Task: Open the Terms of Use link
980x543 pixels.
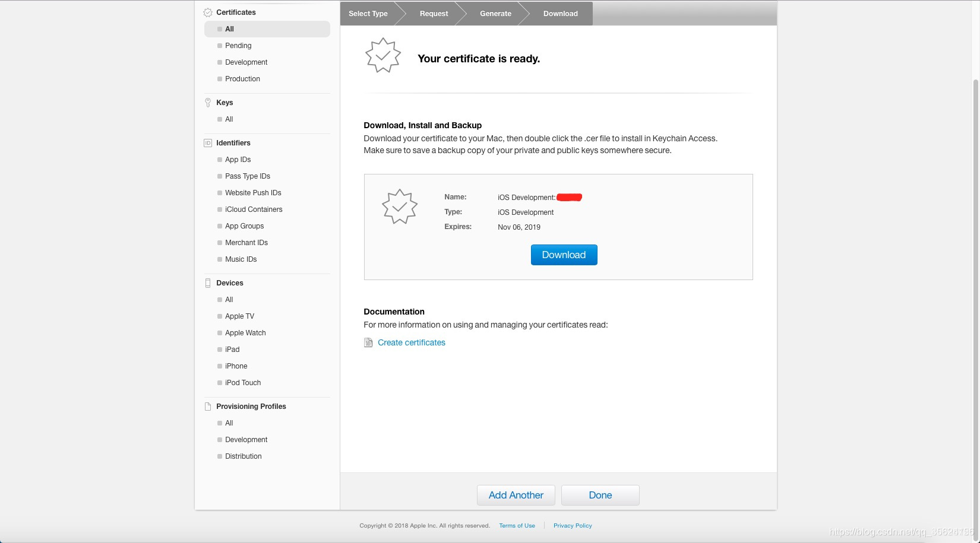Action: (x=517, y=526)
